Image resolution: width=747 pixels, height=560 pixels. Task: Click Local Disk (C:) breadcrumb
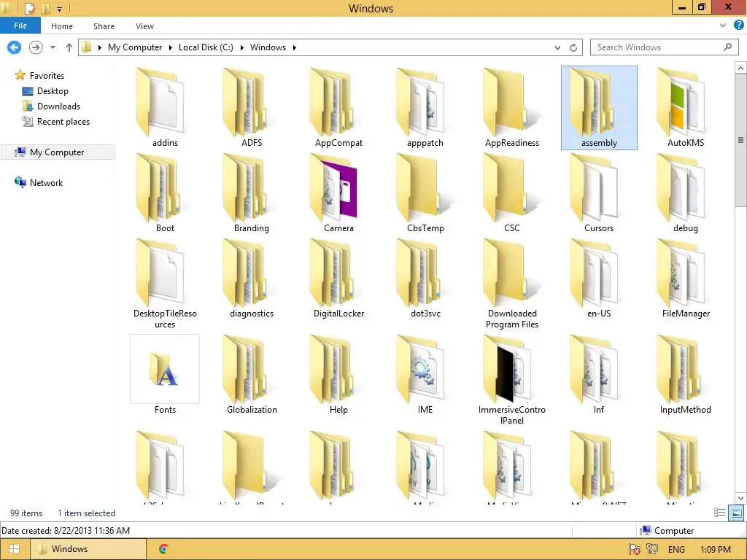point(206,47)
